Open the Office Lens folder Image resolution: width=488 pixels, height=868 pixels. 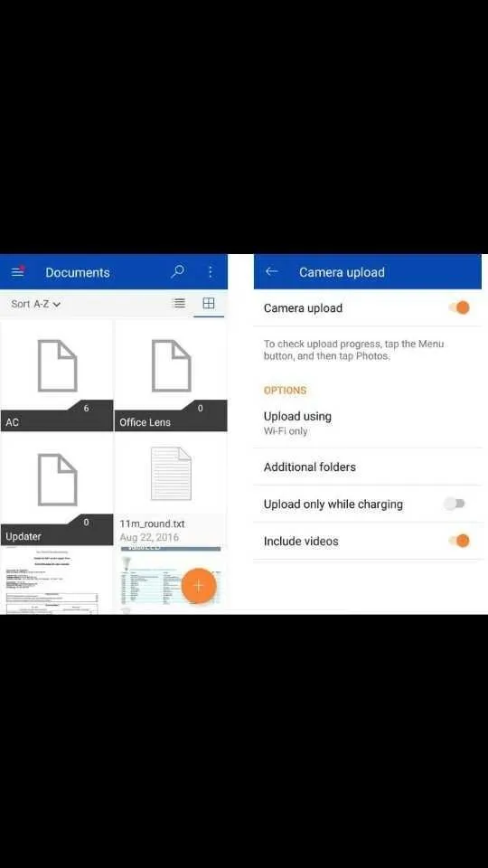(x=171, y=375)
